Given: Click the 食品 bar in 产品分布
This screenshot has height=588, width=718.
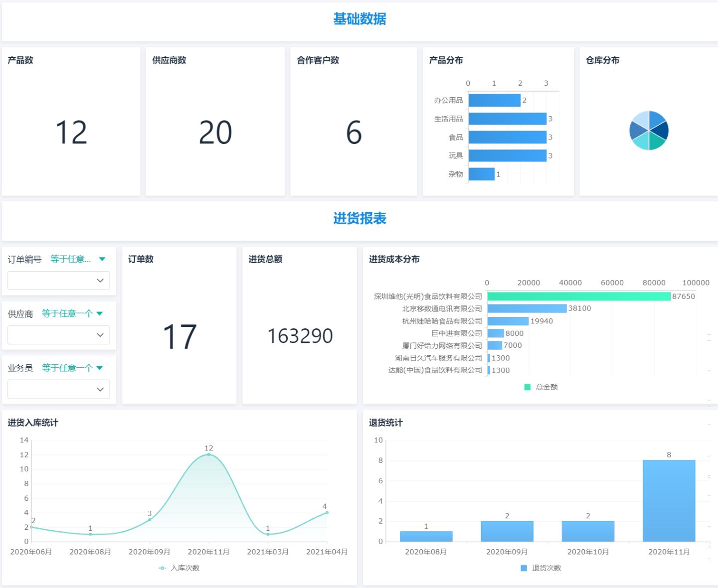Looking at the screenshot, I should [x=508, y=137].
